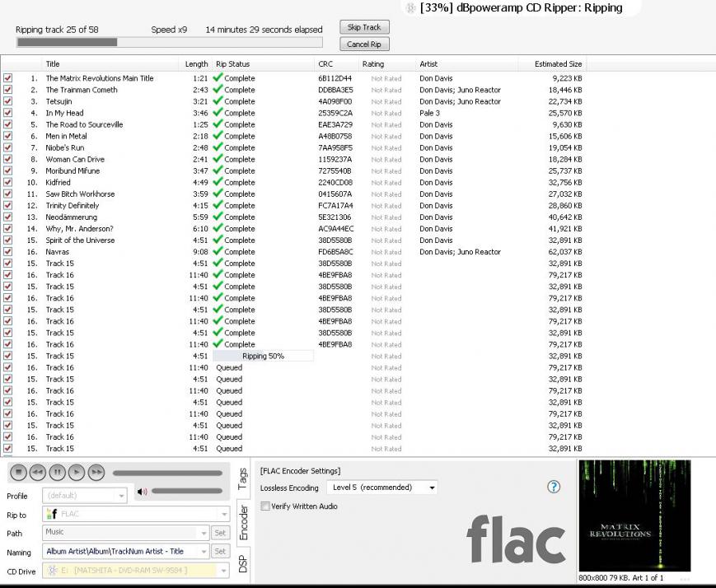Screen dimensions: 716x588
Task: Click the Ripping 50% status bar
Action: pyautogui.click(x=264, y=356)
